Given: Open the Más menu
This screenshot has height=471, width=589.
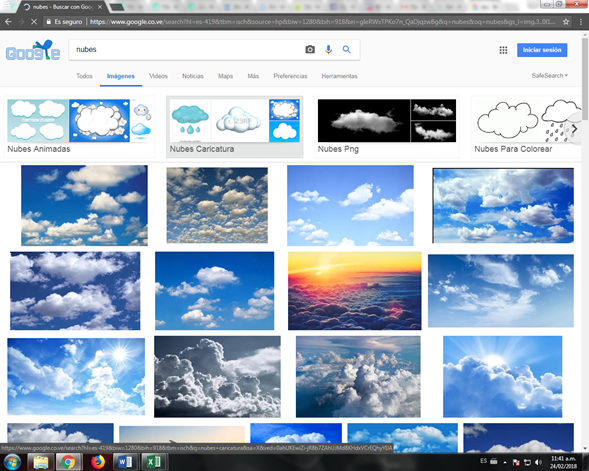Looking at the screenshot, I should [253, 76].
